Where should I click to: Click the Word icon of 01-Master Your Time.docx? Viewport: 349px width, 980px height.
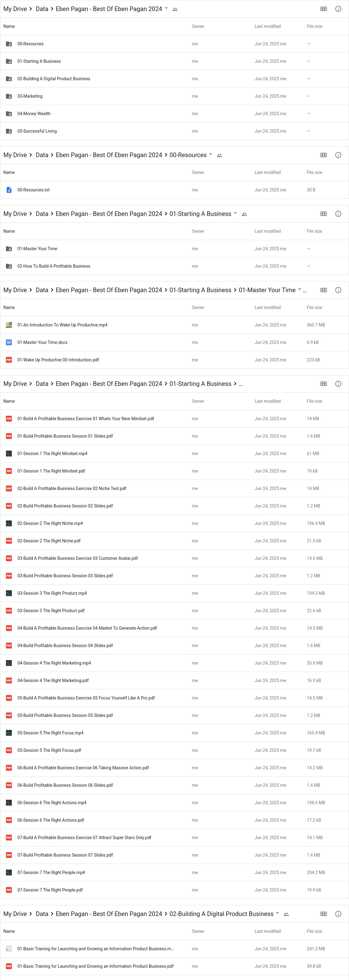tap(9, 342)
